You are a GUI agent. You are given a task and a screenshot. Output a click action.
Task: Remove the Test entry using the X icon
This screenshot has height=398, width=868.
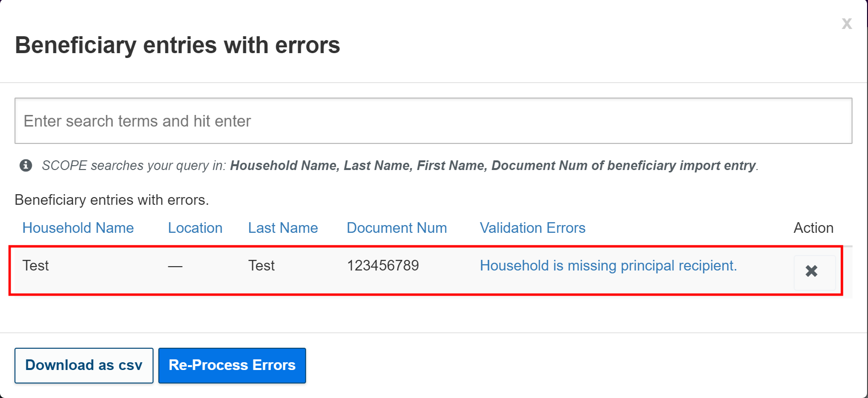[x=812, y=271]
